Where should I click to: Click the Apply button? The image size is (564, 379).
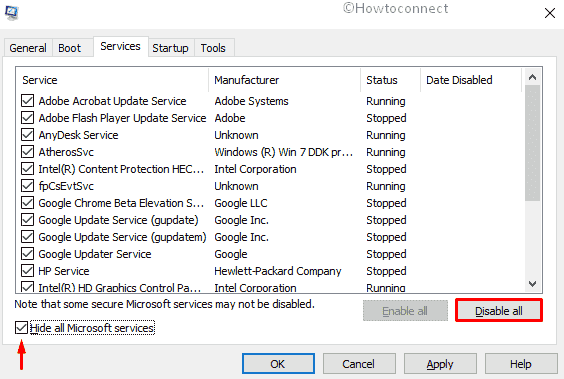click(440, 364)
